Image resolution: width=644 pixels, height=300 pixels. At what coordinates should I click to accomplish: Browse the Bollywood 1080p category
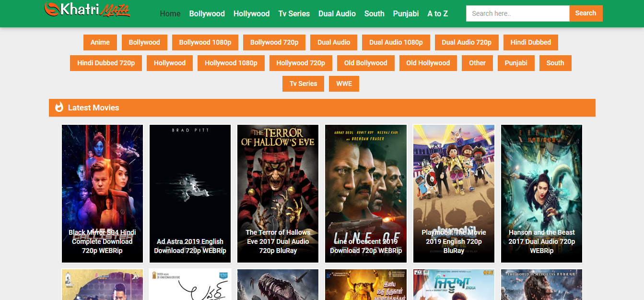[205, 42]
